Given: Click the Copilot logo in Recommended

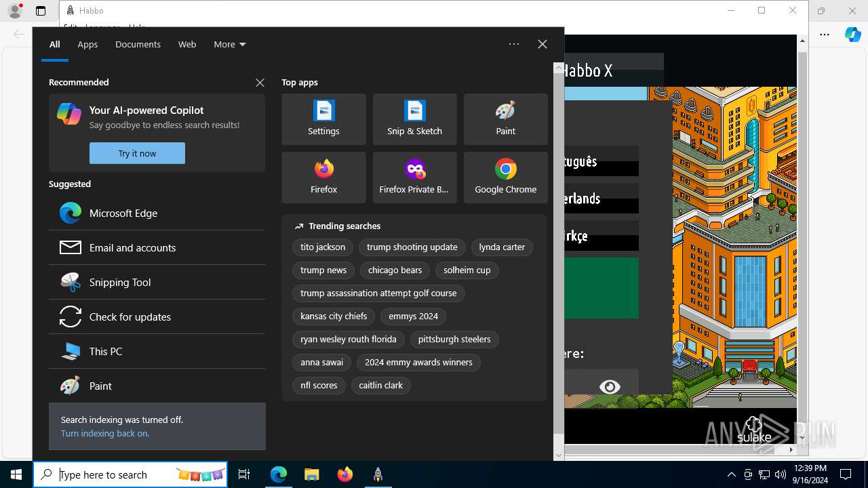Looking at the screenshot, I should (x=69, y=114).
